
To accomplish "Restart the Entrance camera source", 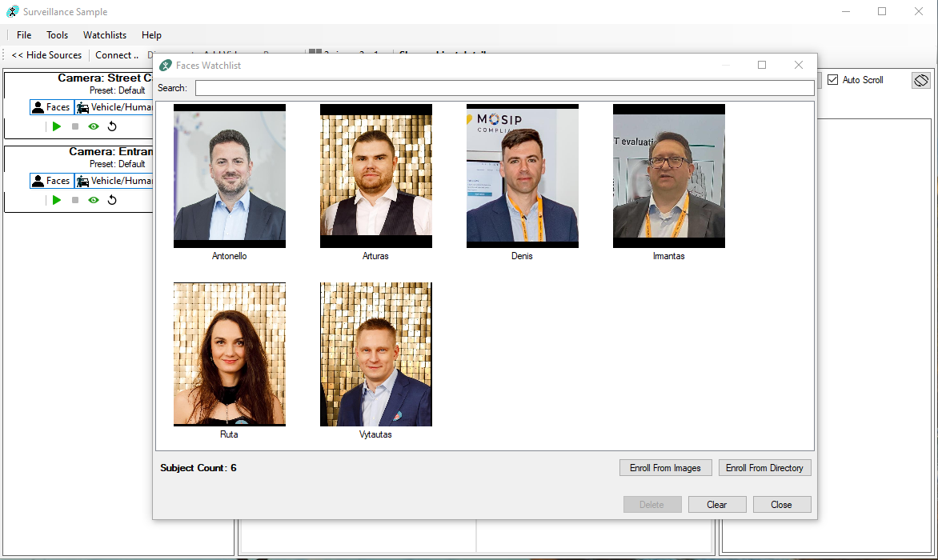I will (x=112, y=200).
